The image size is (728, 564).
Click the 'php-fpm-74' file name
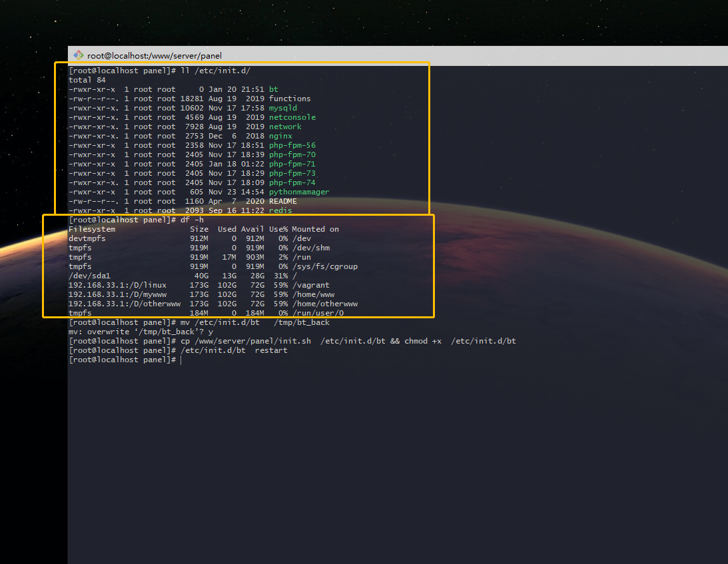click(x=292, y=182)
